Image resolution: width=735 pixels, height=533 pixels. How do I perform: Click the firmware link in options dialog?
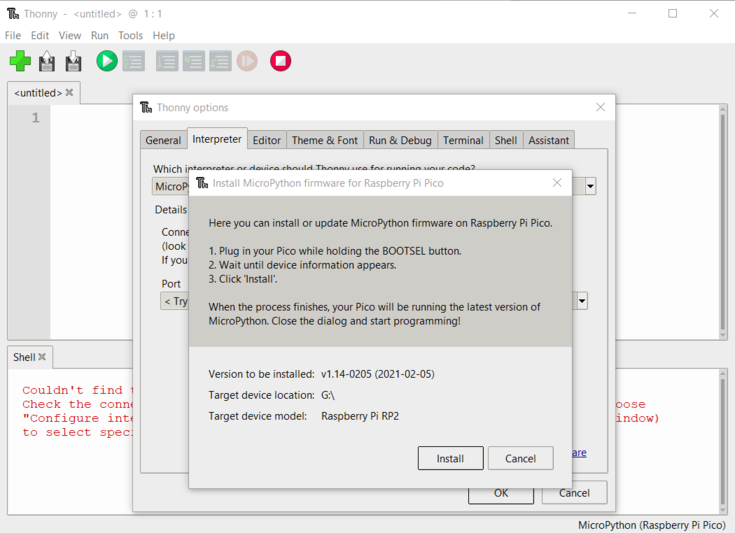579,453
